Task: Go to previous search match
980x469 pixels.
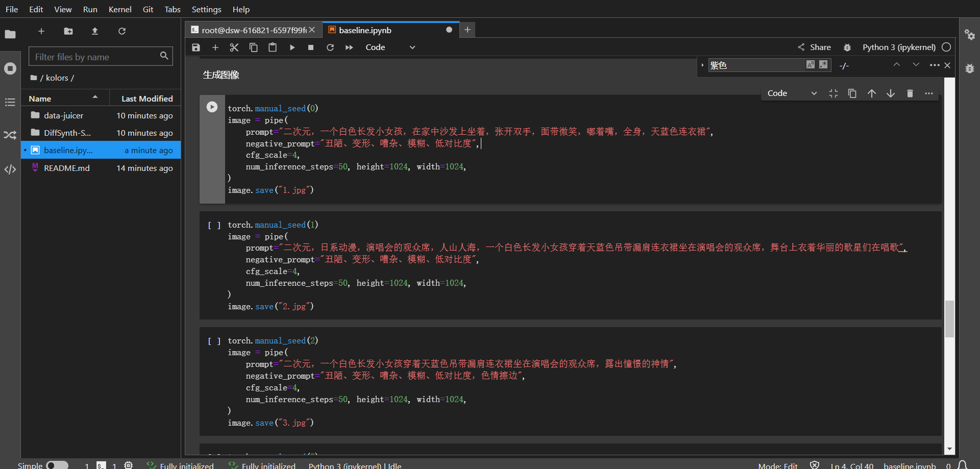Action: click(x=897, y=65)
